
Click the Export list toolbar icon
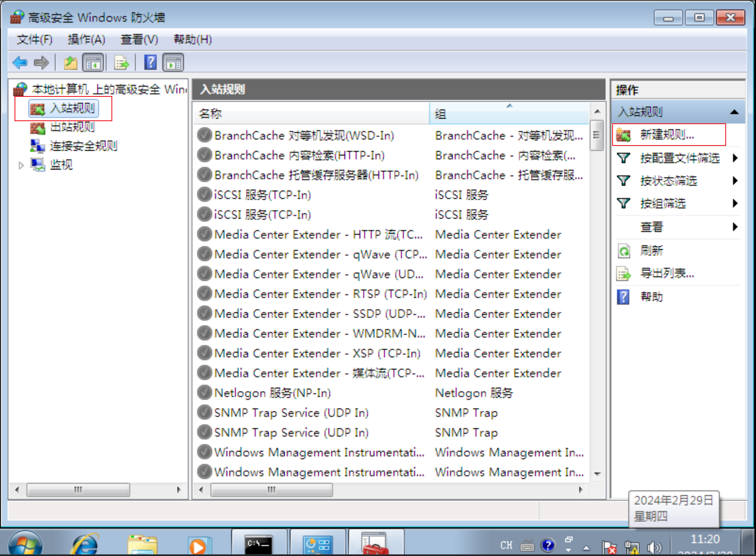[x=122, y=63]
